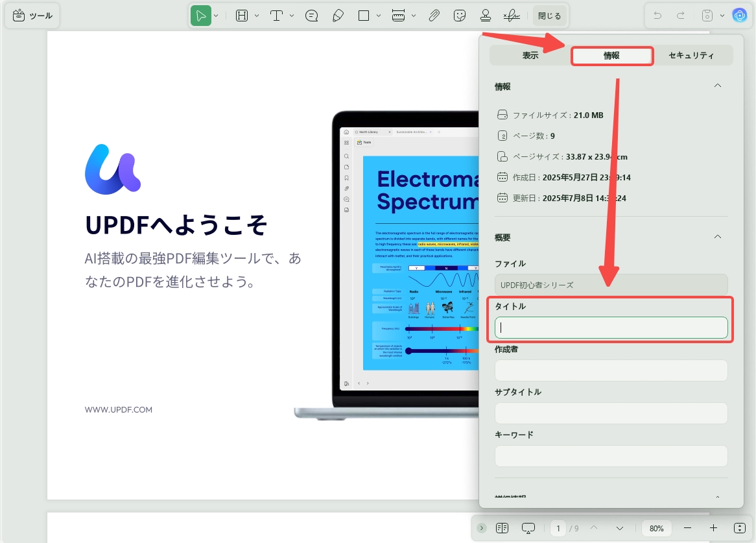This screenshot has height=543, width=756.
Task: Open the UPDF AI assistant icon
Action: coord(739,16)
